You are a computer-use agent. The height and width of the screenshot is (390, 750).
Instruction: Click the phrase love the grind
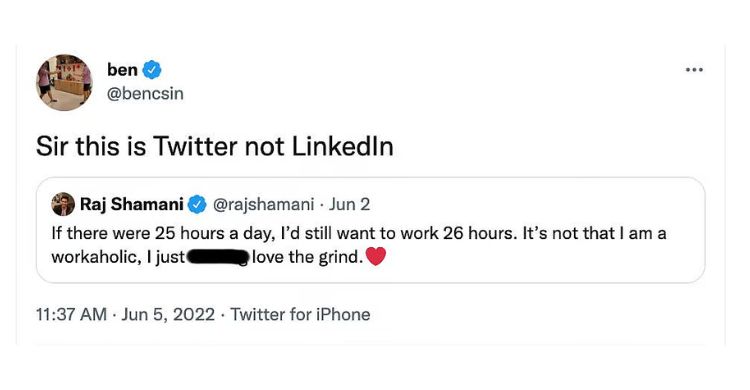tap(308, 257)
